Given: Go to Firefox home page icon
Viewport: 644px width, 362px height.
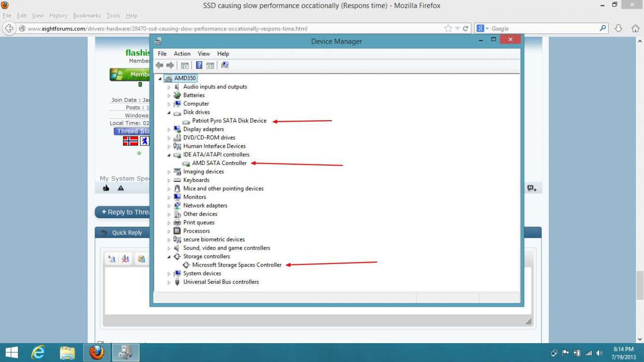Looking at the screenshot, I should tap(635, 28).
